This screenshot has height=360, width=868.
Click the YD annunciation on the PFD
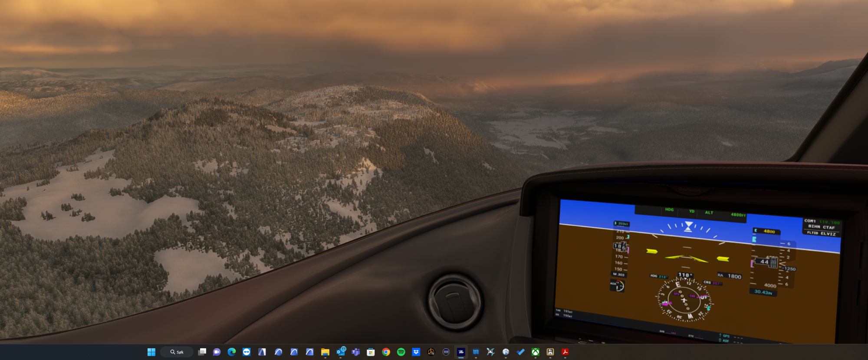692,211
